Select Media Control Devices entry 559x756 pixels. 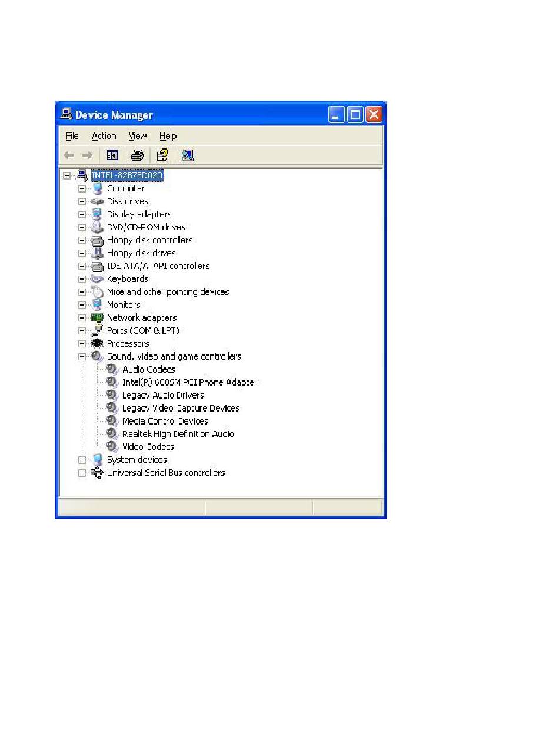pyautogui.click(x=165, y=422)
